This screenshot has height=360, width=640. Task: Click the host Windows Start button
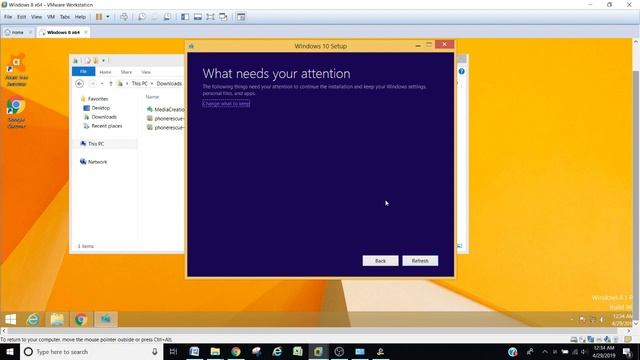click(x=10, y=352)
